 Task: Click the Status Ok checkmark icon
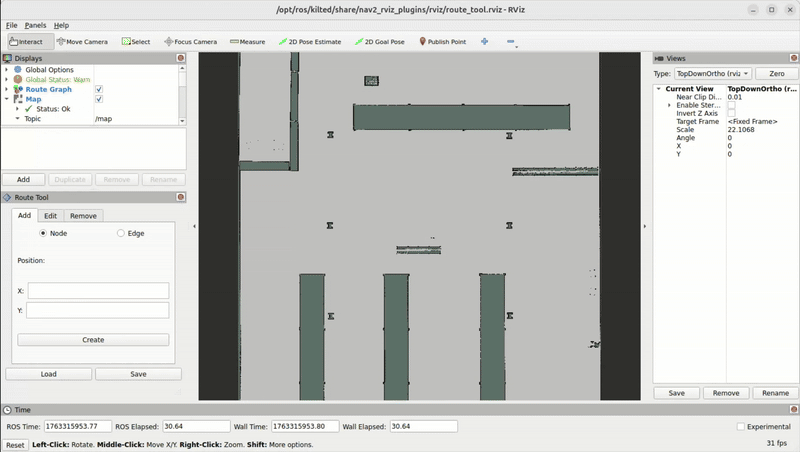tap(29, 109)
